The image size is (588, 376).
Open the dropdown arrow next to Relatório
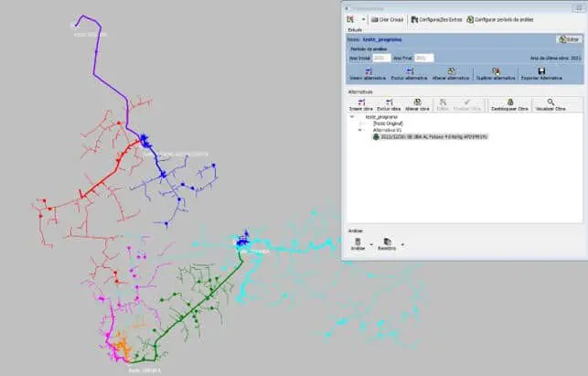pos(402,244)
